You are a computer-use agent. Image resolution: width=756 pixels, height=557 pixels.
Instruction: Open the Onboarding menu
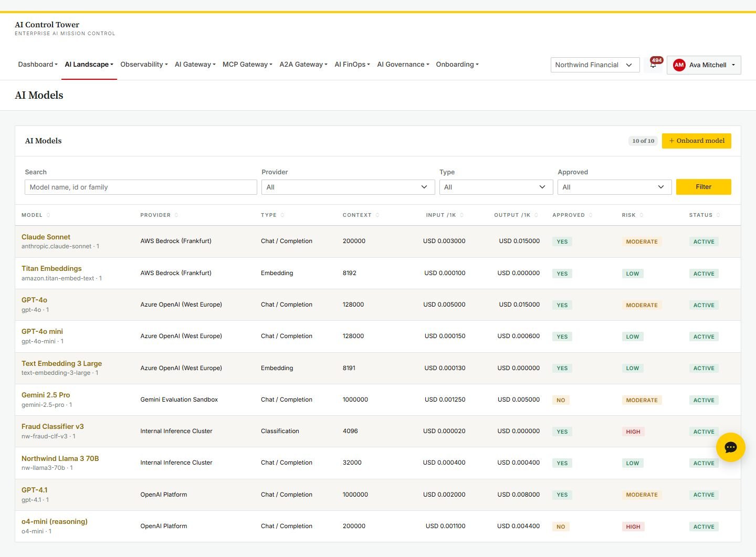point(457,65)
